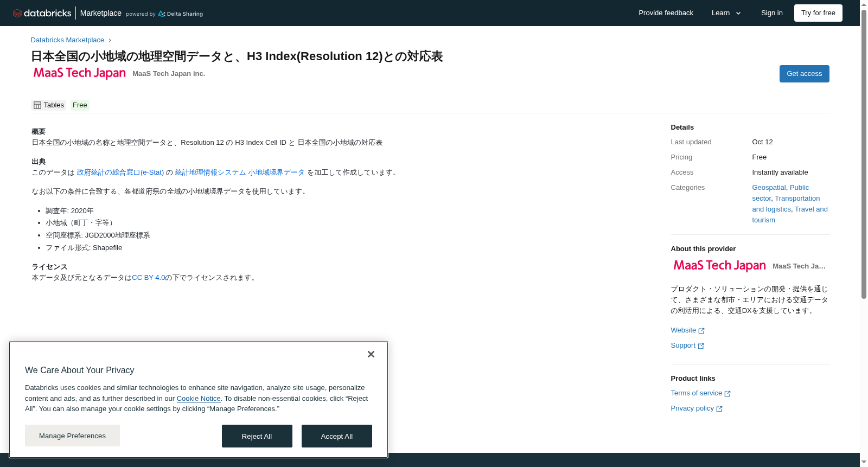Click truncated MaaS Tech Ja… provider name

[799, 266]
